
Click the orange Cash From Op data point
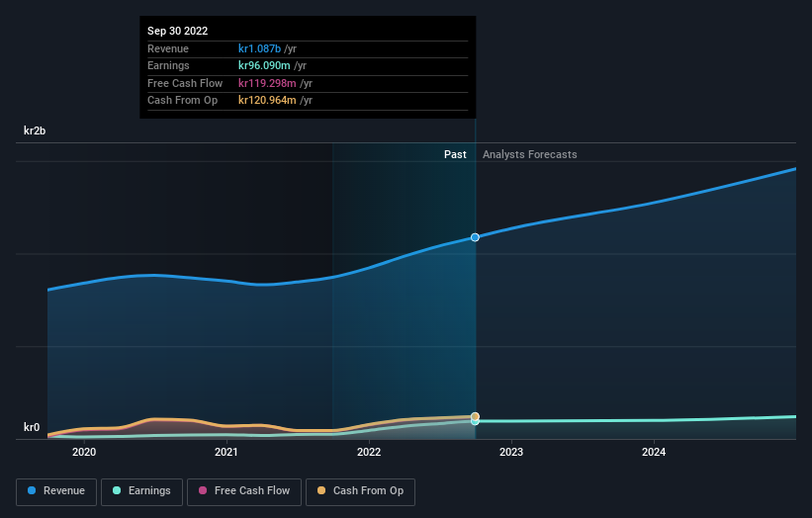point(475,416)
